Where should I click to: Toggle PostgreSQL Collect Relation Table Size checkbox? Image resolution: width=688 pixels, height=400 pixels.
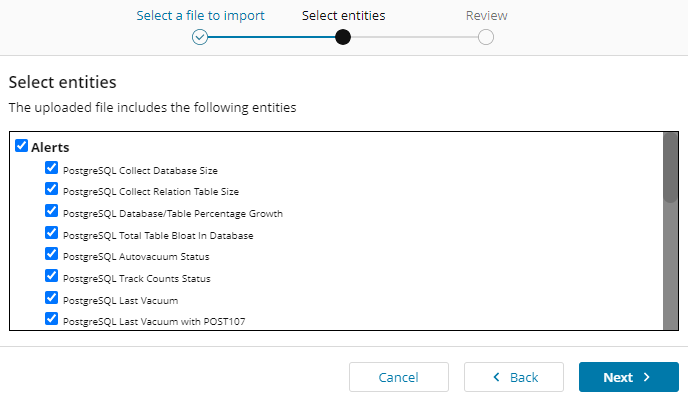point(52,189)
